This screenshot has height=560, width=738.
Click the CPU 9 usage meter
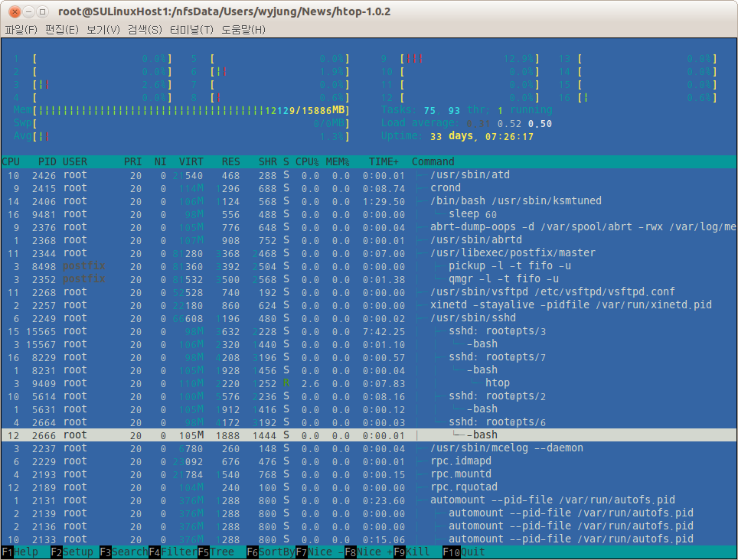460,59
